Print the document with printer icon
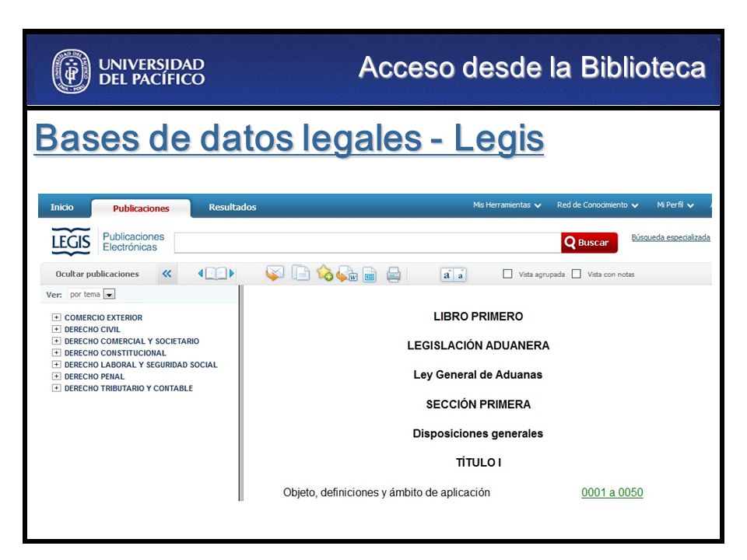The image size is (747, 560). point(394,275)
